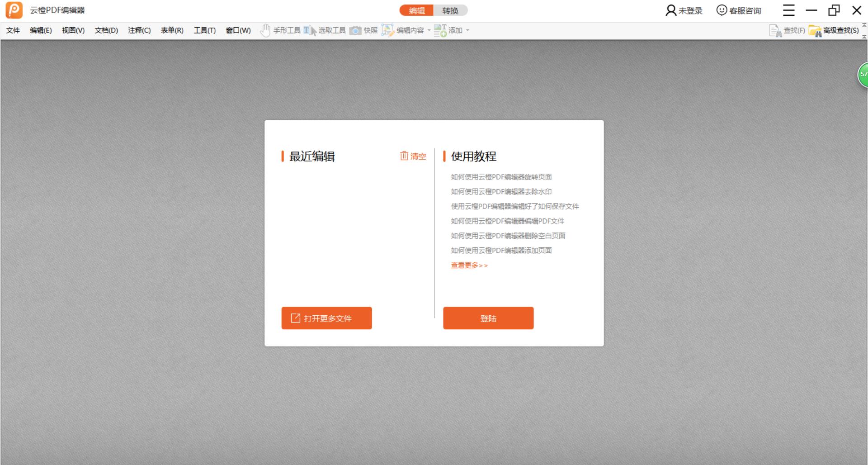The image size is (868, 465).
Task: Restore down the application window
Action: 834,10
